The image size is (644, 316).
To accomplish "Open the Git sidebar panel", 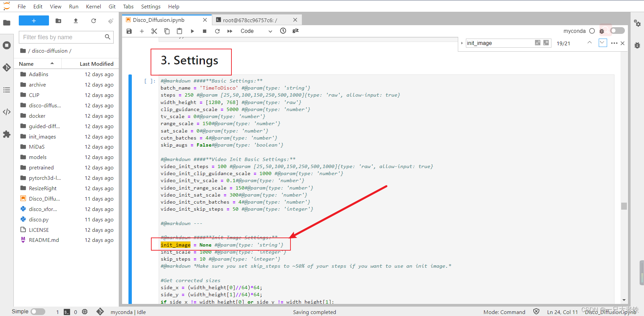I will [x=7, y=67].
